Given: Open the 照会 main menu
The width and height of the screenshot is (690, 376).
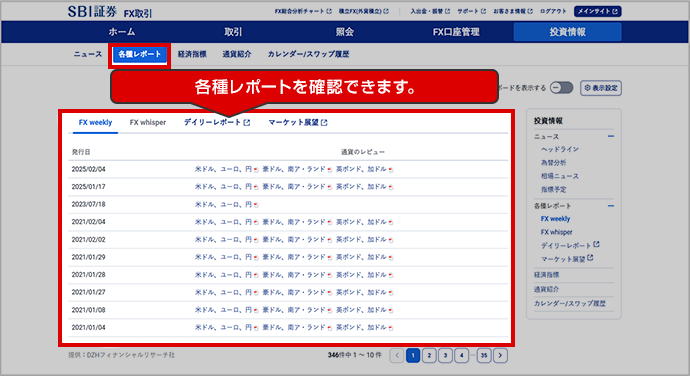Looking at the screenshot, I should pos(345,32).
